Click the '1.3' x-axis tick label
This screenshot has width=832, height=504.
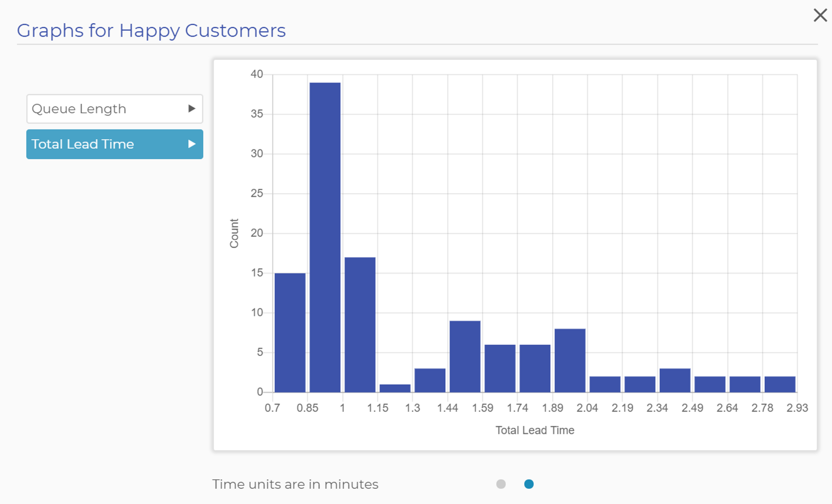click(412, 408)
